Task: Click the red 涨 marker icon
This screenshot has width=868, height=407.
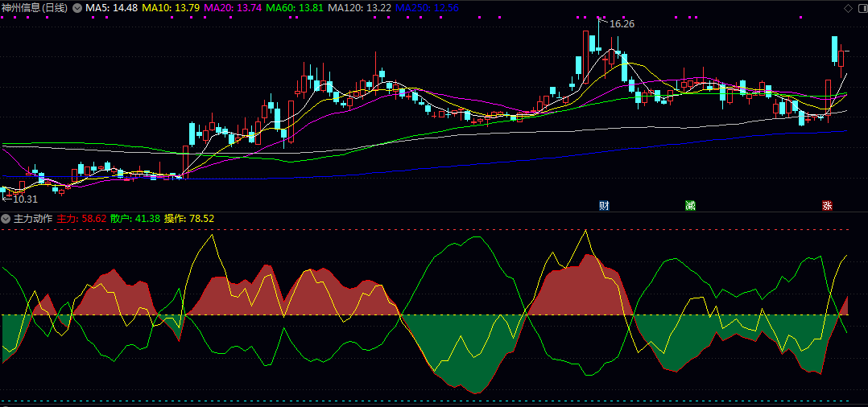Action: coord(826,206)
